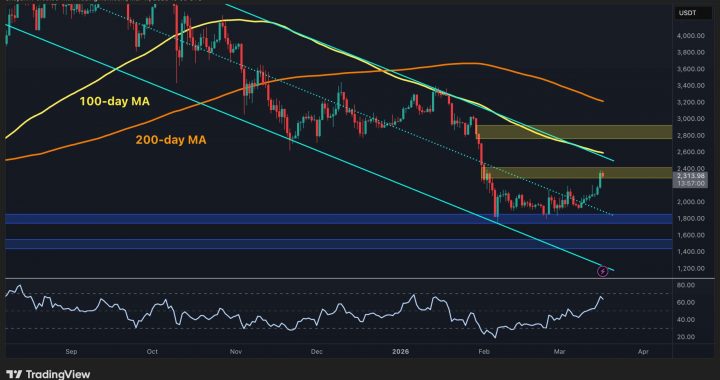Click the 3,600.00 price axis label
This screenshot has height=380, width=720.
(x=692, y=69)
